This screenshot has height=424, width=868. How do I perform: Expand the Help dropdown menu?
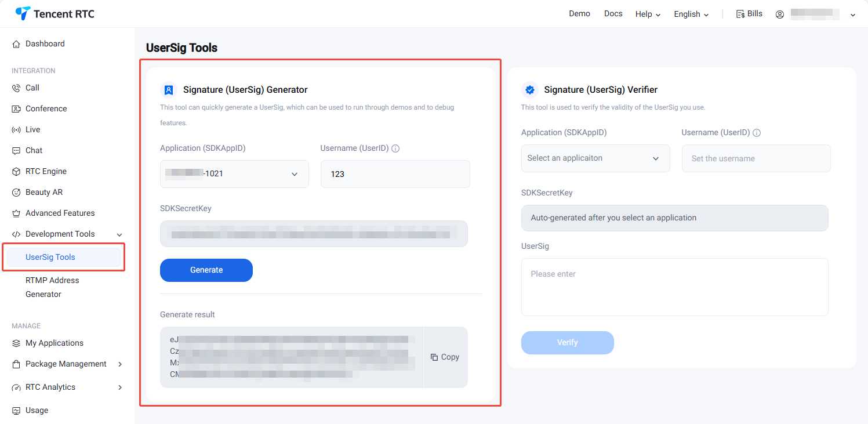648,14
